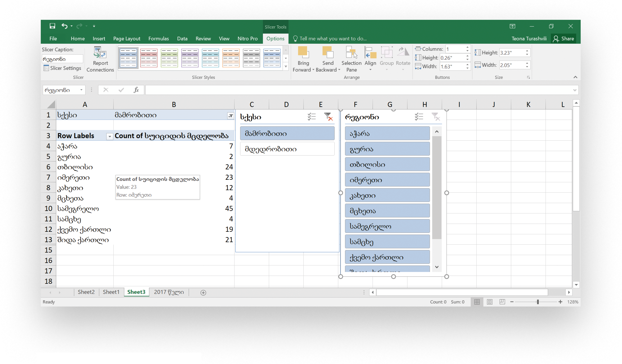This screenshot has width=622, height=364.
Task: Increase the button Columns spinner
Action: click(x=467, y=47)
